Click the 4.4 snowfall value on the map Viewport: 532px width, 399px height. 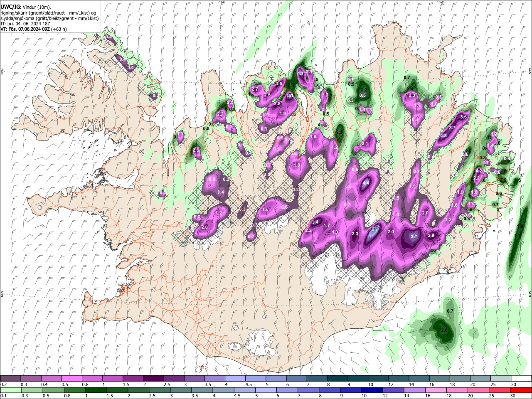coord(366,183)
